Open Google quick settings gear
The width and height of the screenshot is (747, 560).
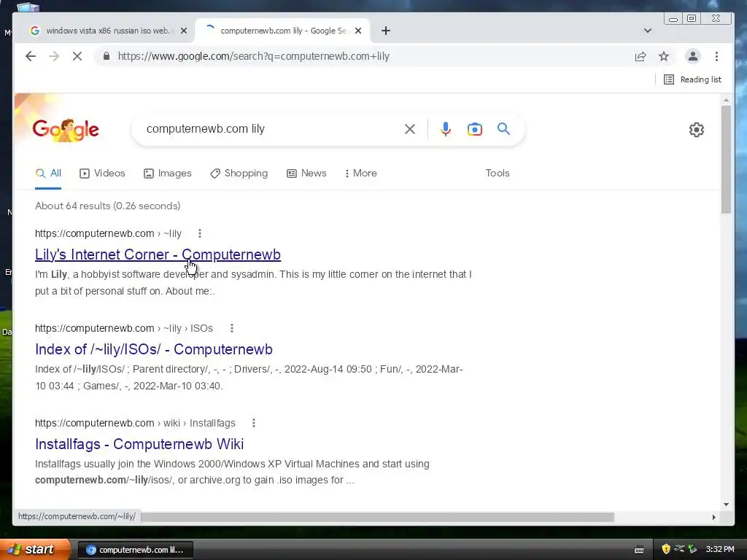[x=697, y=130]
